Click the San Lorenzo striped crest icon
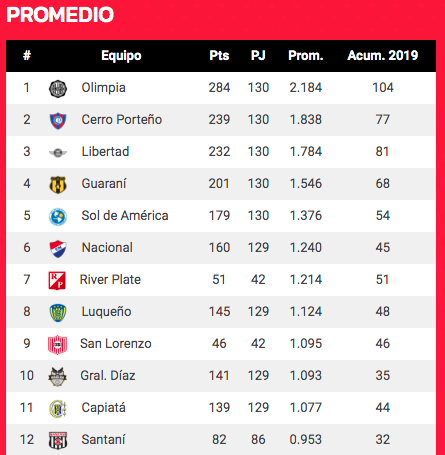The image size is (445, 455). (x=57, y=345)
